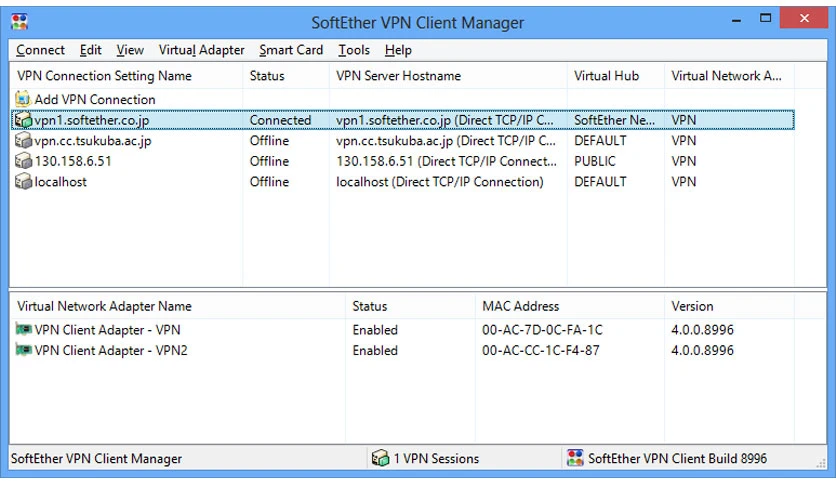This screenshot has height=484, width=836.
Task: Click vpn.cc.tsukuba.ac.jp (Direct TCP/IP C... hostname
Action: point(446,141)
